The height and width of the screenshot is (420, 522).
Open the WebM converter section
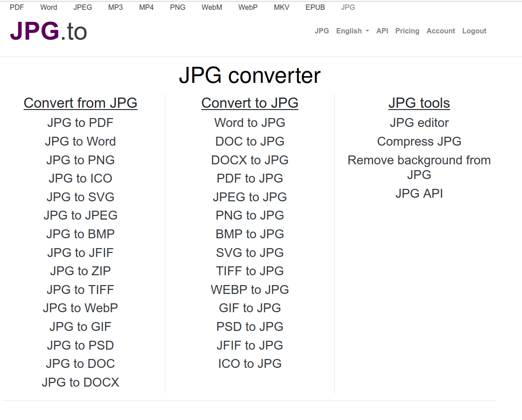[x=212, y=7]
